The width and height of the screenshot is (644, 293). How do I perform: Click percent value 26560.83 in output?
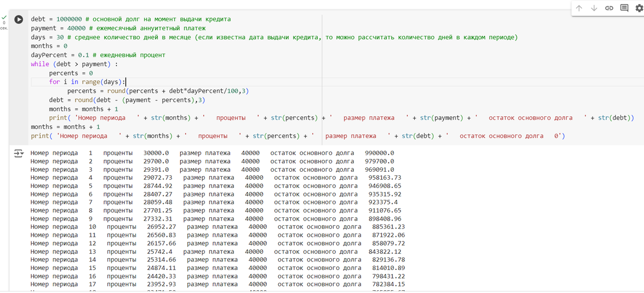tap(162, 235)
